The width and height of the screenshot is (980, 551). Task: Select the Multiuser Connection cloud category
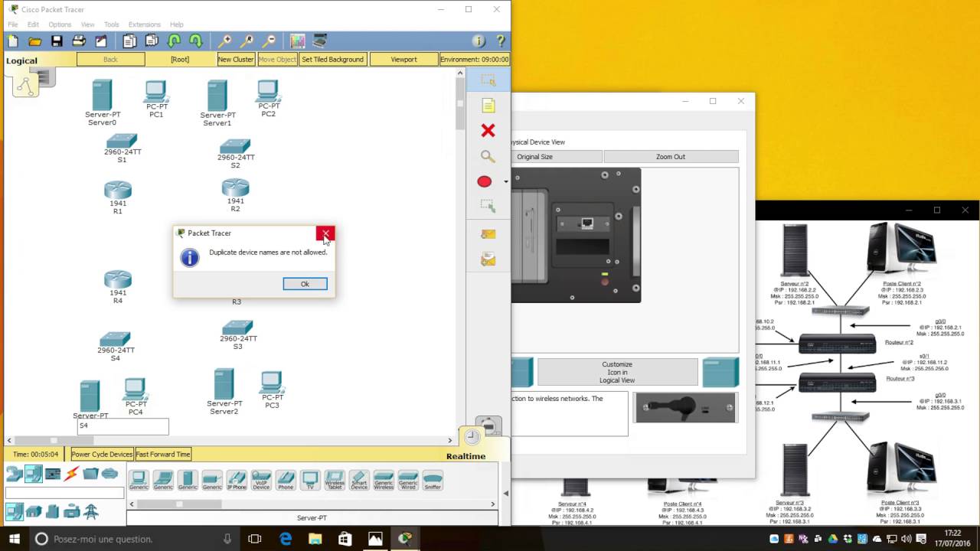[x=109, y=474]
